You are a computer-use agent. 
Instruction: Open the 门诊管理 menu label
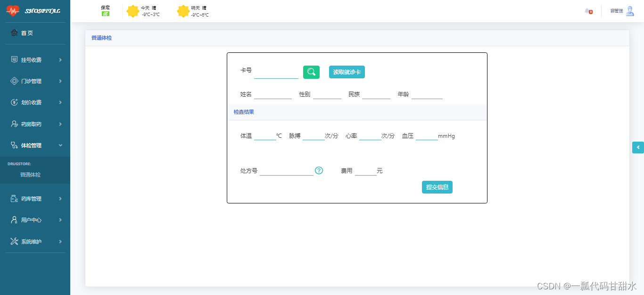pyautogui.click(x=31, y=81)
